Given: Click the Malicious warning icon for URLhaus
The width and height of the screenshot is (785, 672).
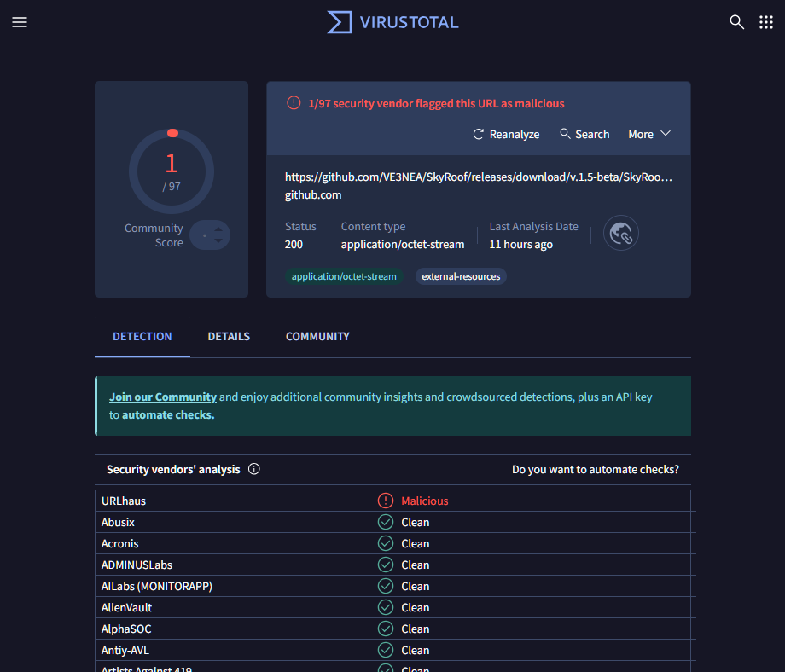Looking at the screenshot, I should tap(386, 501).
